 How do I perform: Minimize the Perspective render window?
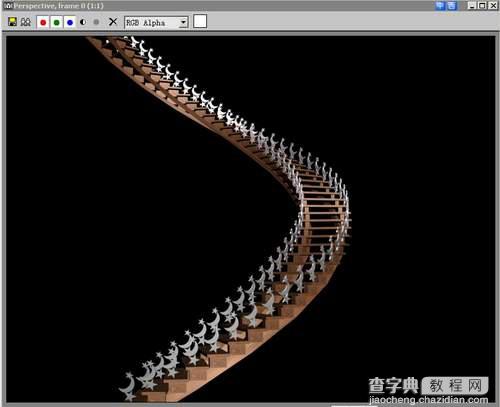pos(472,6)
